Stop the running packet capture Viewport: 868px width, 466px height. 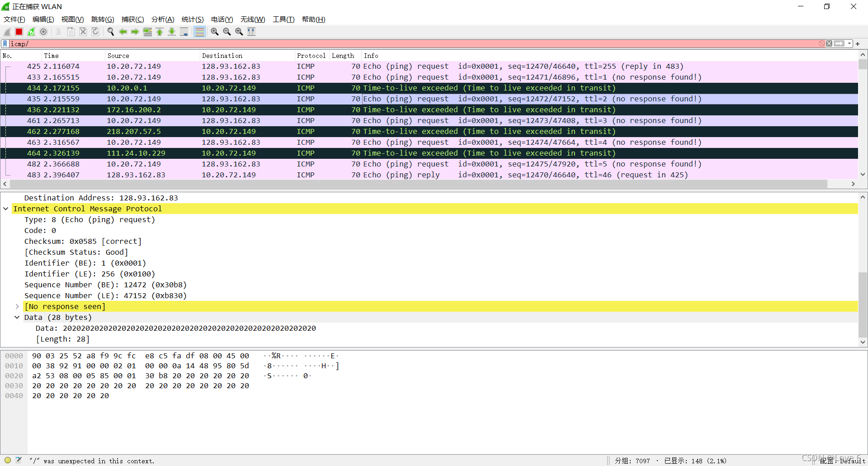click(x=19, y=32)
